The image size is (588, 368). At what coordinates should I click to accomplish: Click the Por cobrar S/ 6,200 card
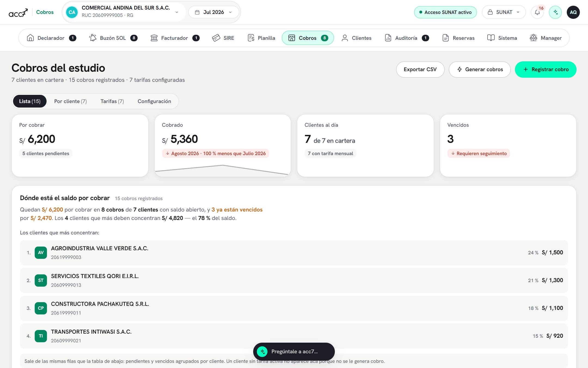pos(80,146)
